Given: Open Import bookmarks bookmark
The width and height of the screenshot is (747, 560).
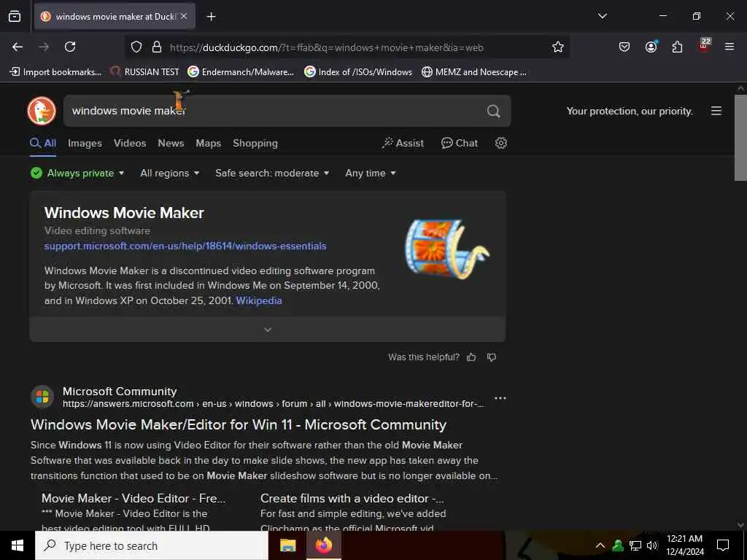Looking at the screenshot, I should [x=55, y=72].
